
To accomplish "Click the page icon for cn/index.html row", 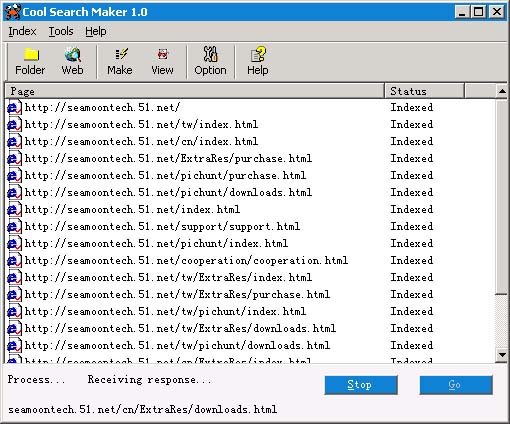I will tap(14, 142).
